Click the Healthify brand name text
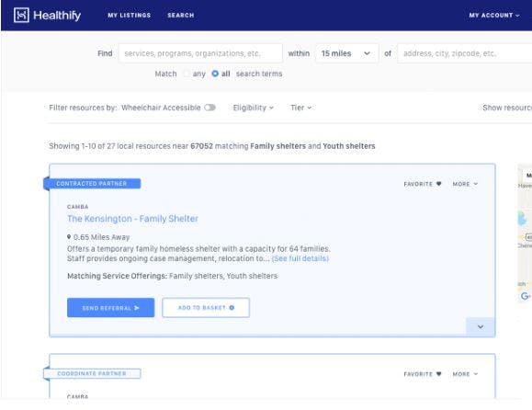 57,16
